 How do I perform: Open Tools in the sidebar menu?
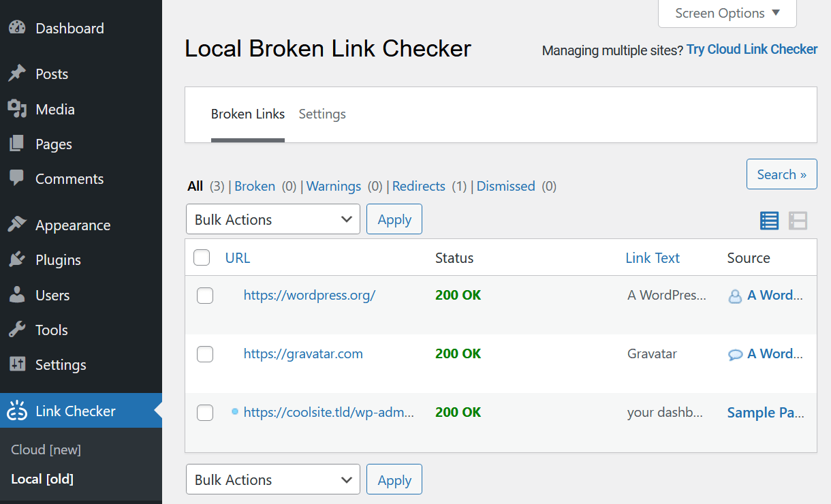pos(81,330)
